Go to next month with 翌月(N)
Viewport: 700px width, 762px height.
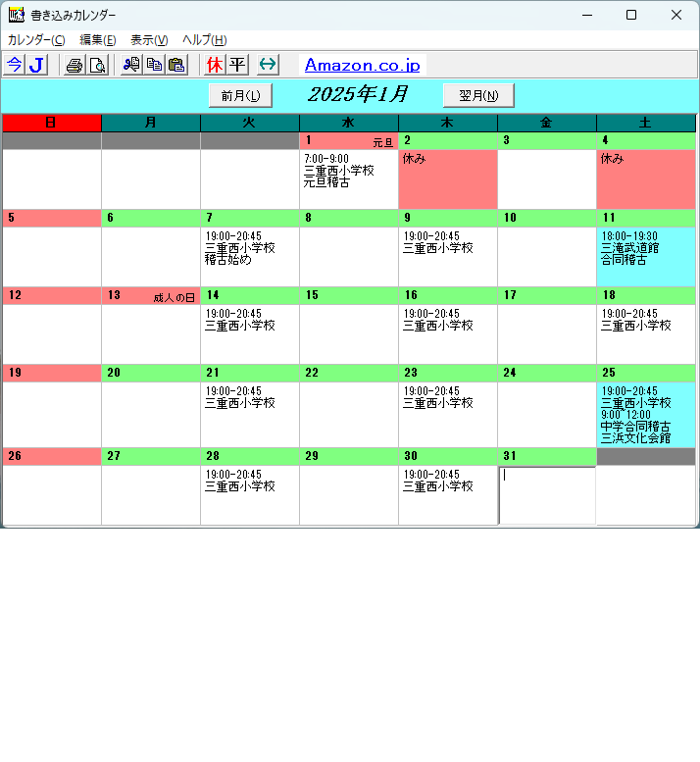[x=478, y=95]
